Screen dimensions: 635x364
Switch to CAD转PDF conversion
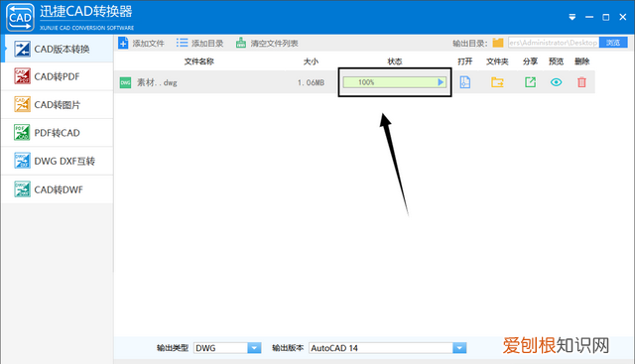(x=58, y=76)
